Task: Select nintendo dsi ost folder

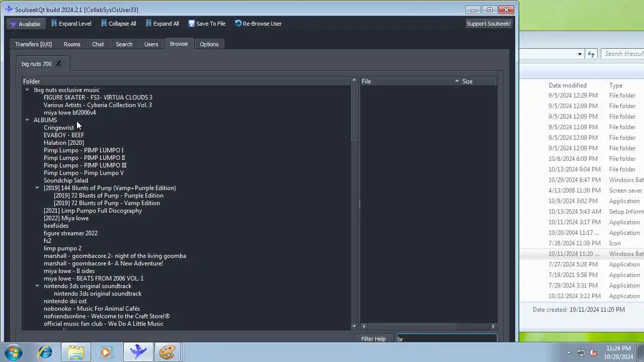Action: click(x=65, y=301)
